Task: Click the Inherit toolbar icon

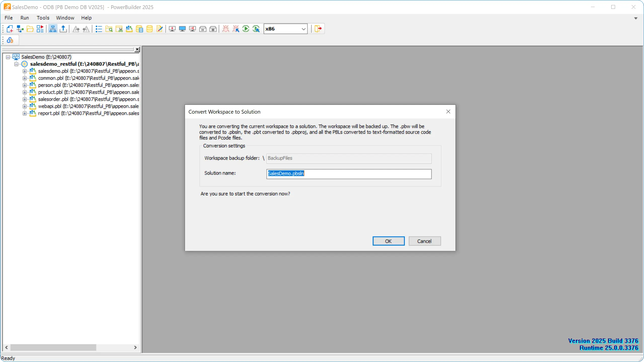Action: pyautogui.click(x=20, y=29)
